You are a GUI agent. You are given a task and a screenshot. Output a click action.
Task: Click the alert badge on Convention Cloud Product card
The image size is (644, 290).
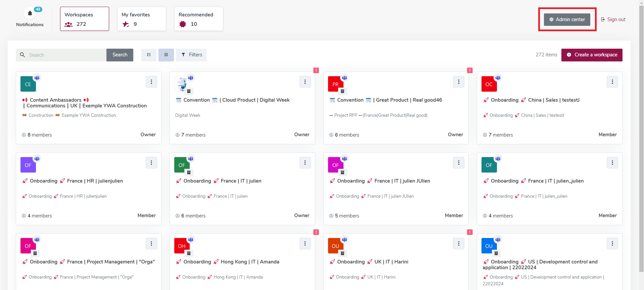click(316, 70)
